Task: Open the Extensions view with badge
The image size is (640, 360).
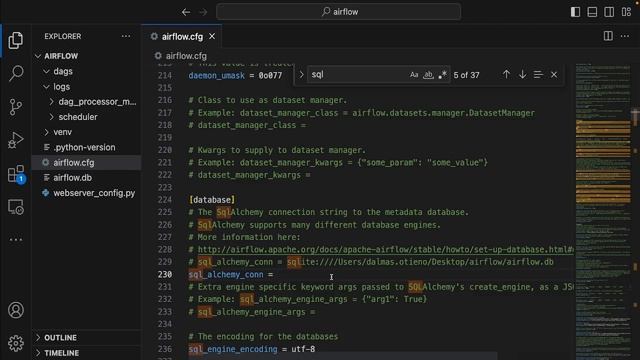Action: pos(16,174)
